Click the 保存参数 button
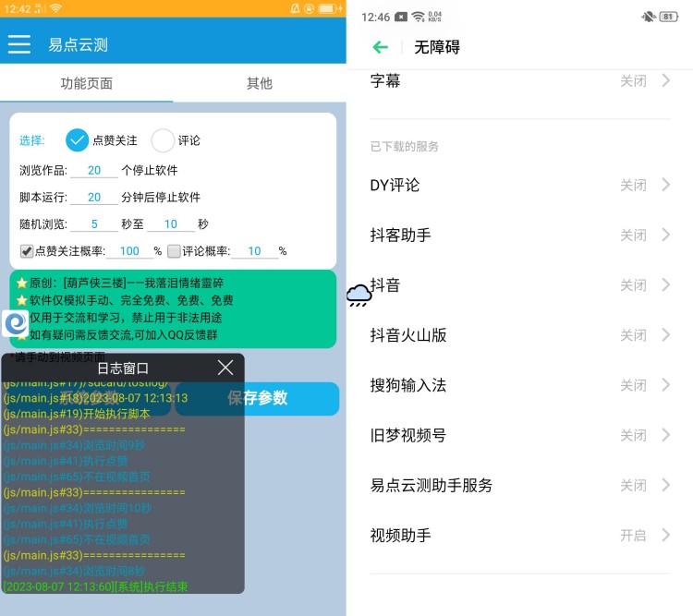 click(257, 398)
